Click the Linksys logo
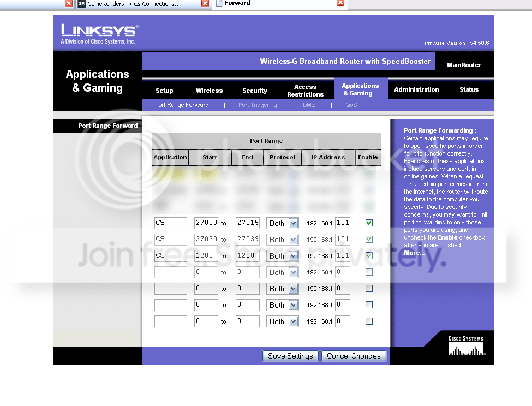Viewport: 532px width, 406px height. 100,34
